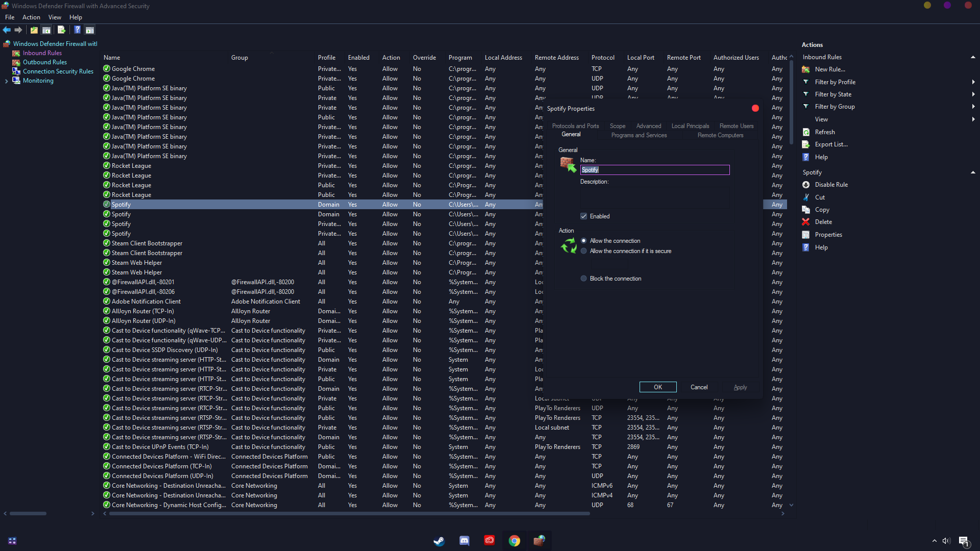Click the Apply button

[740, 387]
